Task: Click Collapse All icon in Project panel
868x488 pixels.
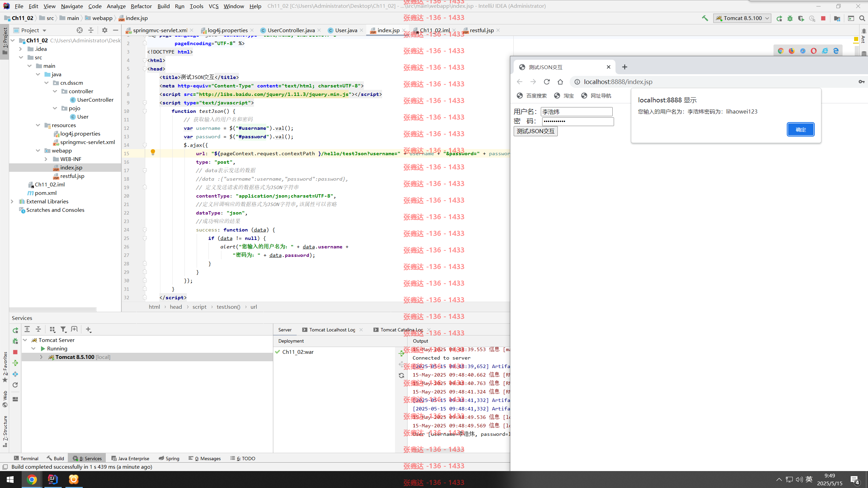Action: pyautogui.click(x=91, y=30)
